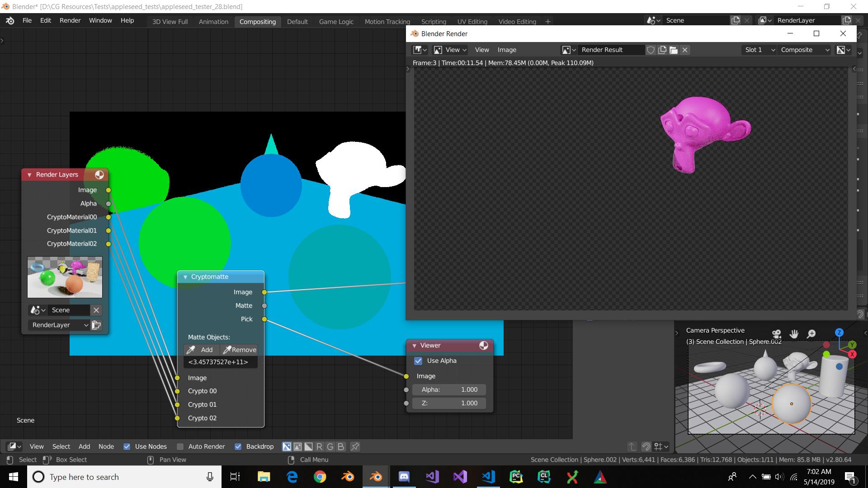This screenshot has width=868, height=488.
Task: Click the taskbar search box
Action: point(124,477)
